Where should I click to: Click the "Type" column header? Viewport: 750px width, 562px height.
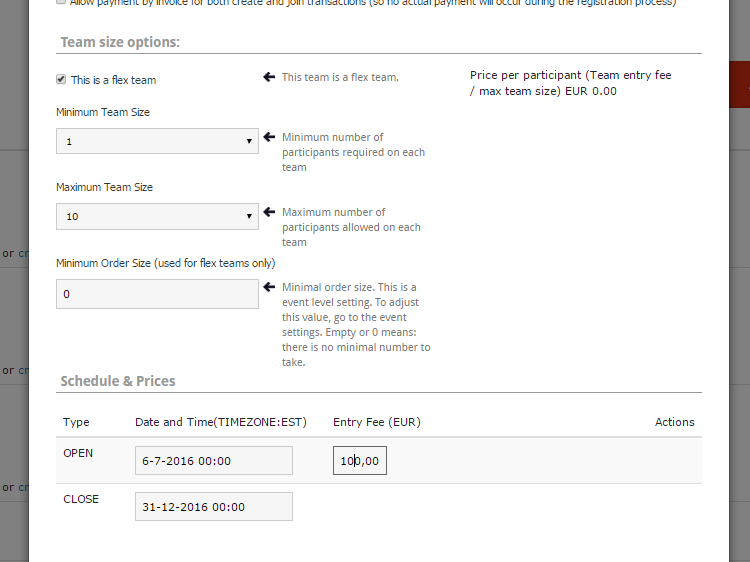pos(76,422)
